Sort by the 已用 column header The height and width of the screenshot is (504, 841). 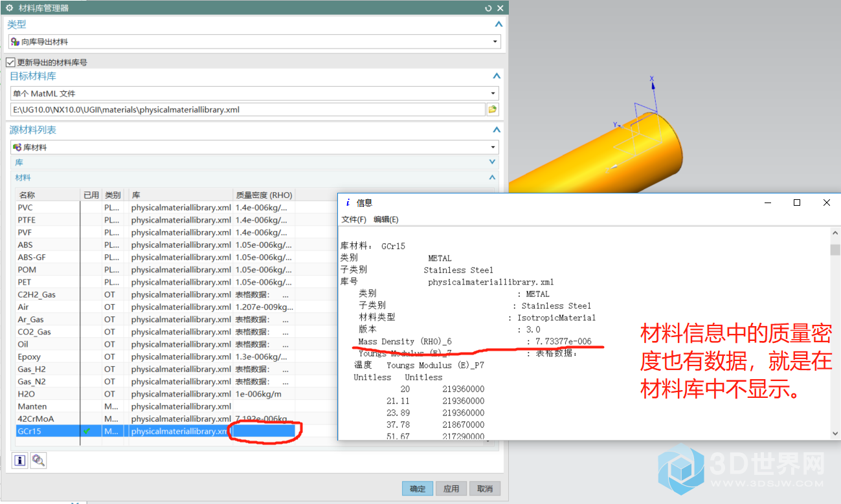[91, 195]
